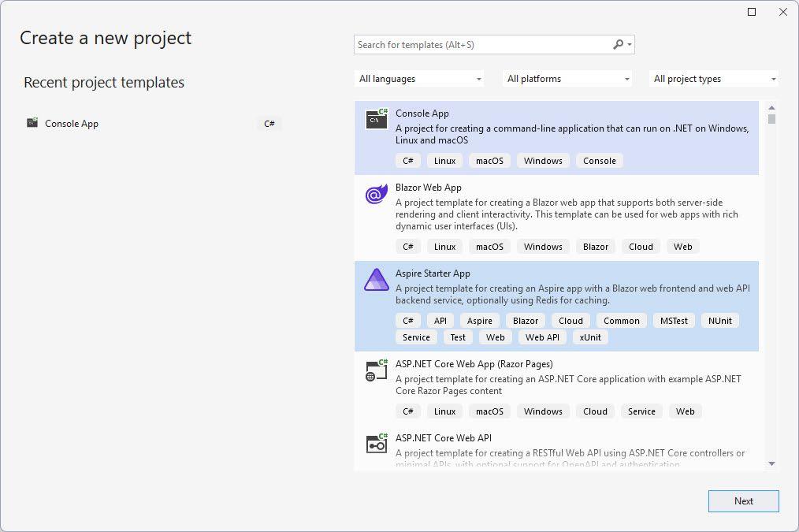Click the Blazor Web App icon

point(377,194)
